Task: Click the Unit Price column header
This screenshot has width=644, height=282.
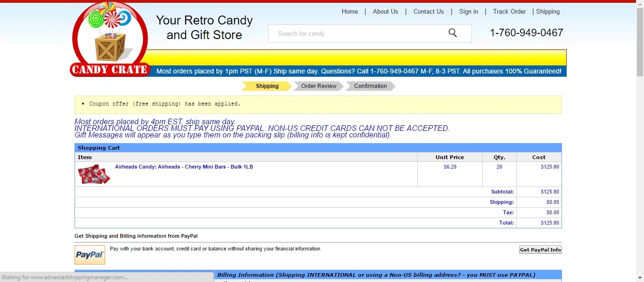Action: pyautogui.click(x=450, y=157)
